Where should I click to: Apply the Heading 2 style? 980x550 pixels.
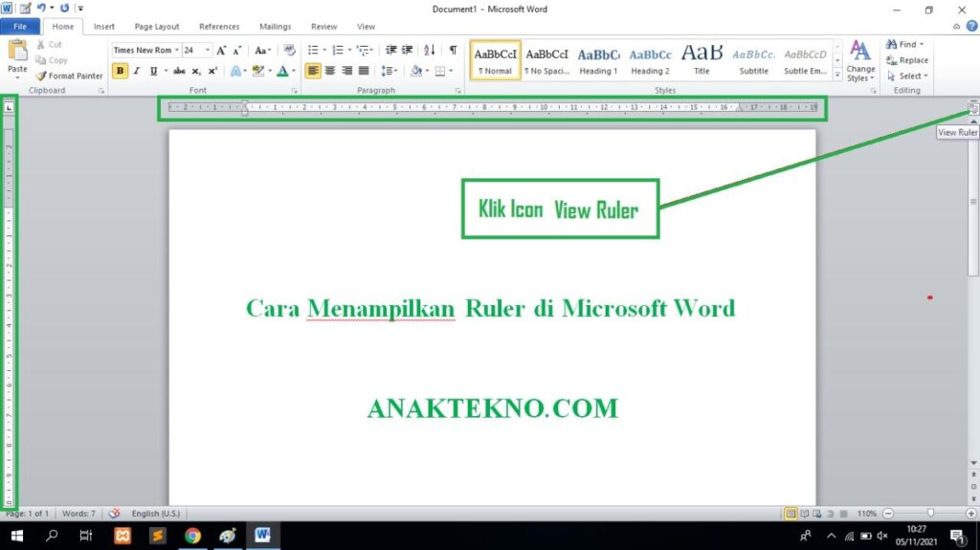coord(650,60)
